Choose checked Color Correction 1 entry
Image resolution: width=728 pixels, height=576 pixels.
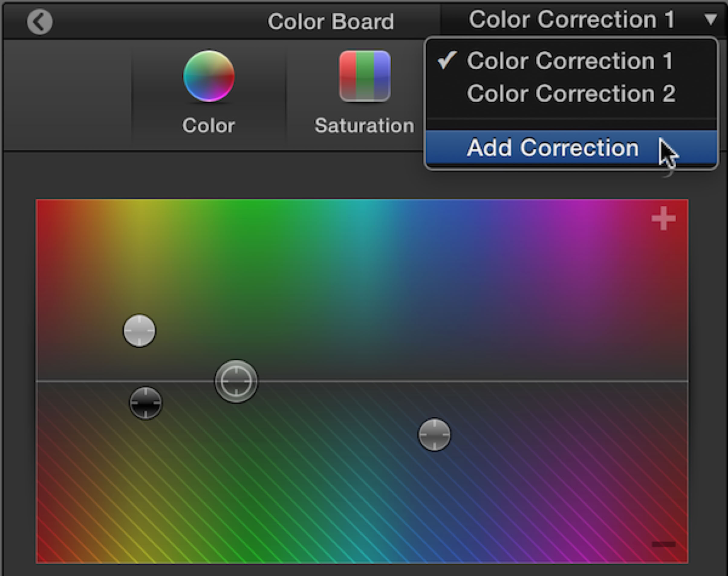coord(570,61)
